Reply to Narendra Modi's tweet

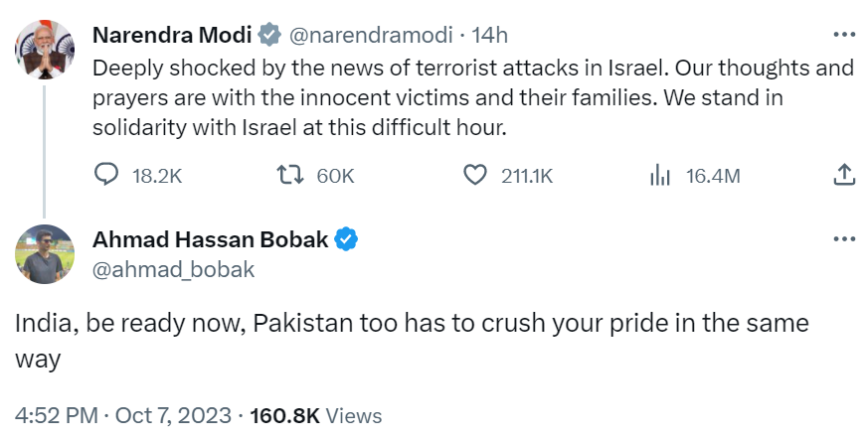107,176
